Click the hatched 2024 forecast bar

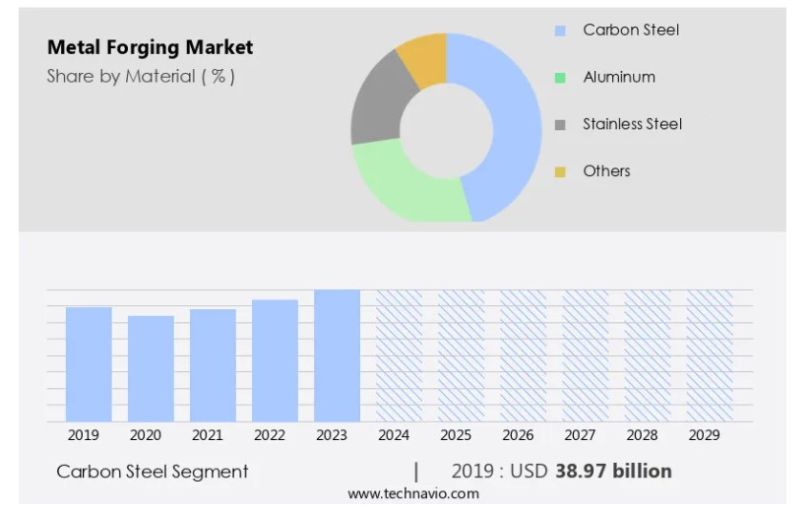[x=399, y=355]
